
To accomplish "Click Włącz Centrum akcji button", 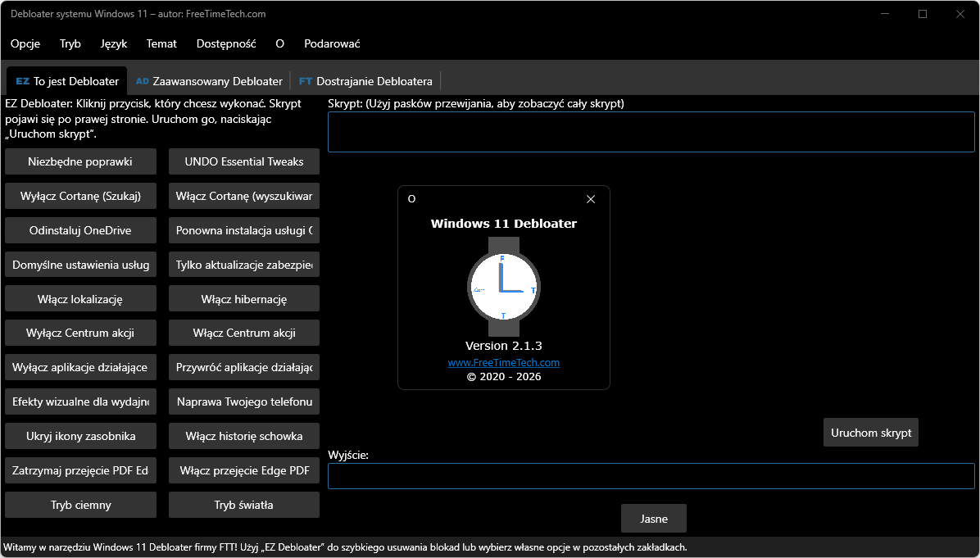I will (243, 333).
